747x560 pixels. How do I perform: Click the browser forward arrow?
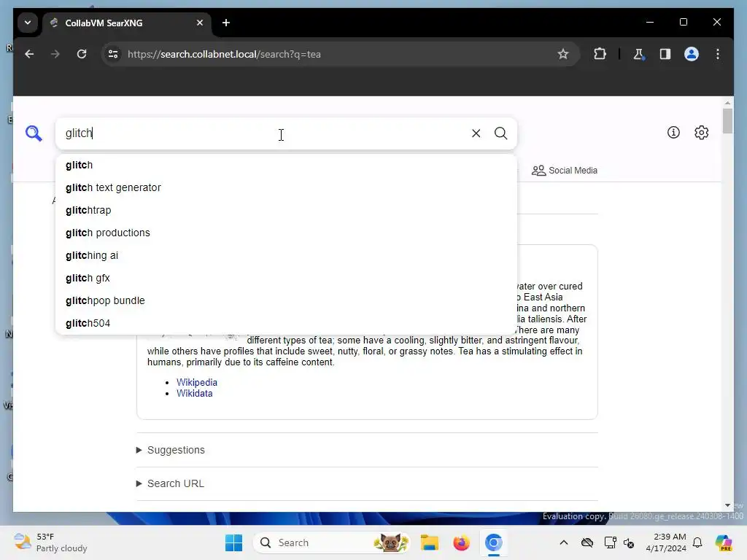coord(55,54)
